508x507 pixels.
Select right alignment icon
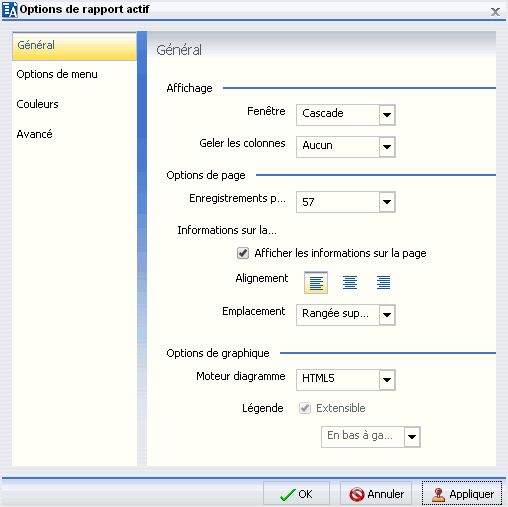coord(383,283)
